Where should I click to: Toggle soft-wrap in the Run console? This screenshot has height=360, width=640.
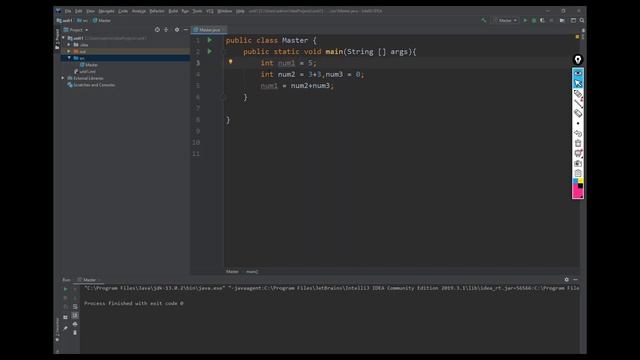75,306
